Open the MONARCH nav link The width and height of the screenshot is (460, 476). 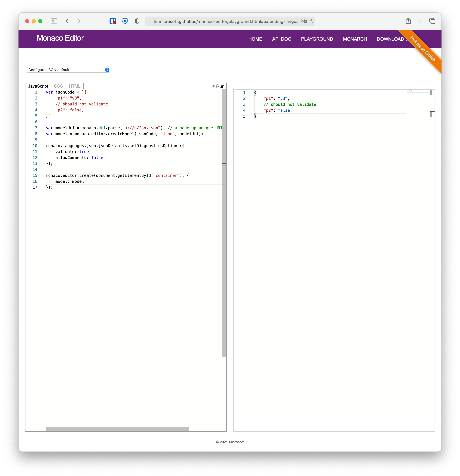tap(355, 39)
